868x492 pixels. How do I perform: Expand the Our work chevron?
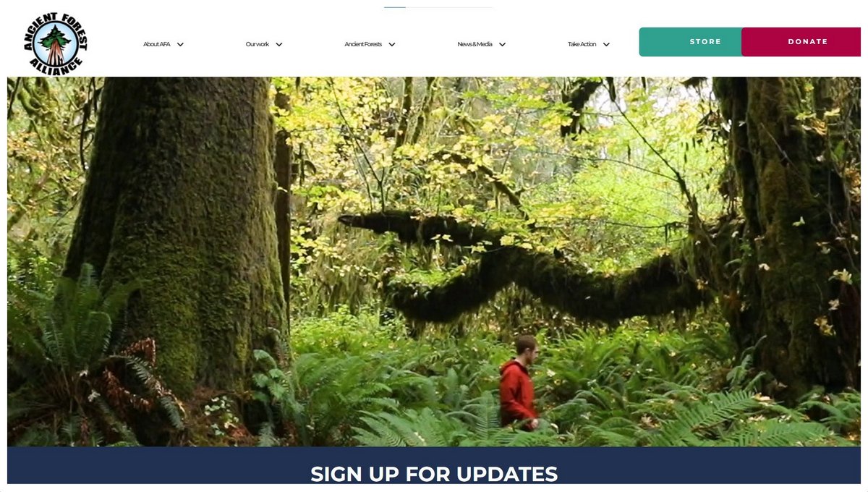(279, 45)
